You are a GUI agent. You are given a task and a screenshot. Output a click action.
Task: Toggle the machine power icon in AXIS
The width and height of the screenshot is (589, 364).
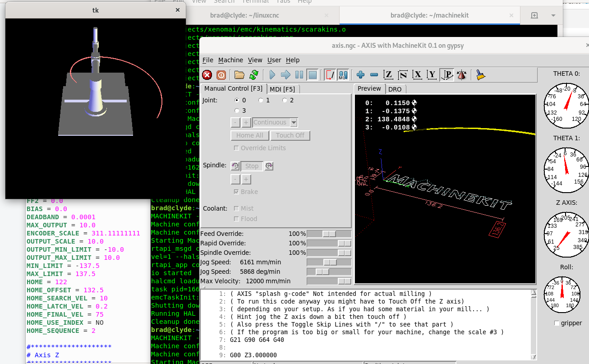coord(221,75)
